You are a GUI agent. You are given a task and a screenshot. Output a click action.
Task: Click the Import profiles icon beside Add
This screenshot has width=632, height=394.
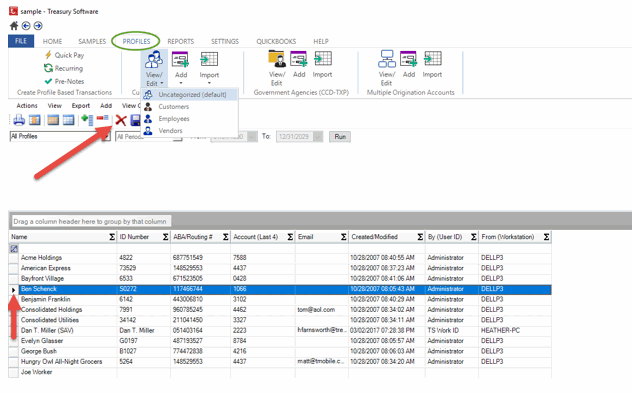[x=209, y=59]
